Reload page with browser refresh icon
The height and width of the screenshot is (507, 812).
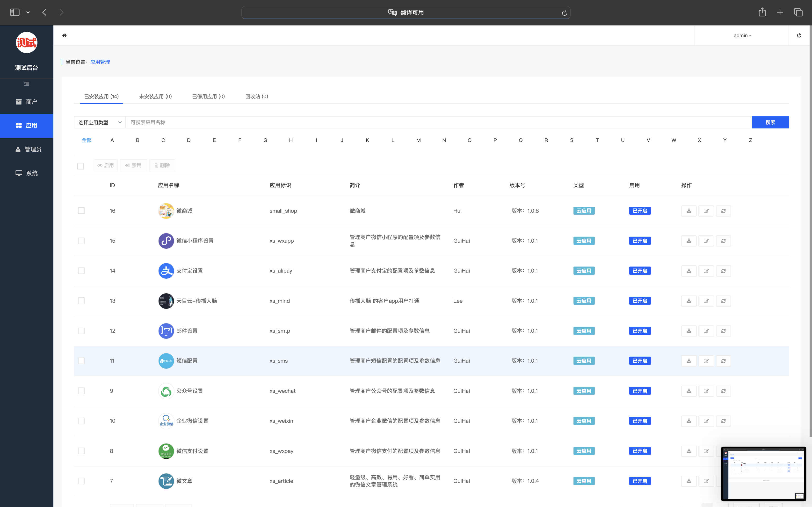pyautogui.click(x=564, y=13)
